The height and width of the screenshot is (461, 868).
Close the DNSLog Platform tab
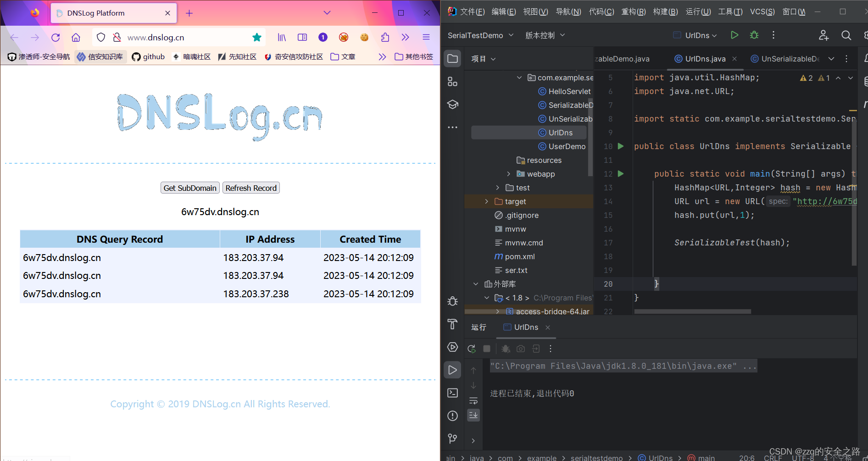coord(167,13)
